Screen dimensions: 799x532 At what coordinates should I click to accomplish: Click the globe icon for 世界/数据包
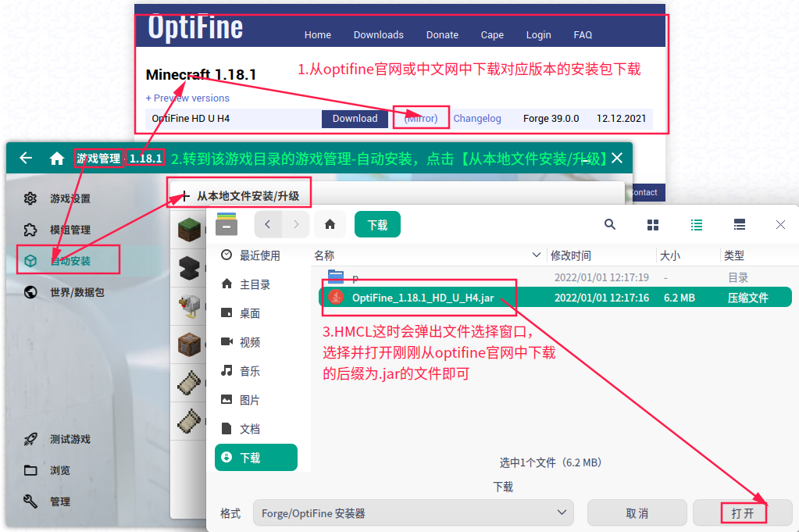[30, 292]
